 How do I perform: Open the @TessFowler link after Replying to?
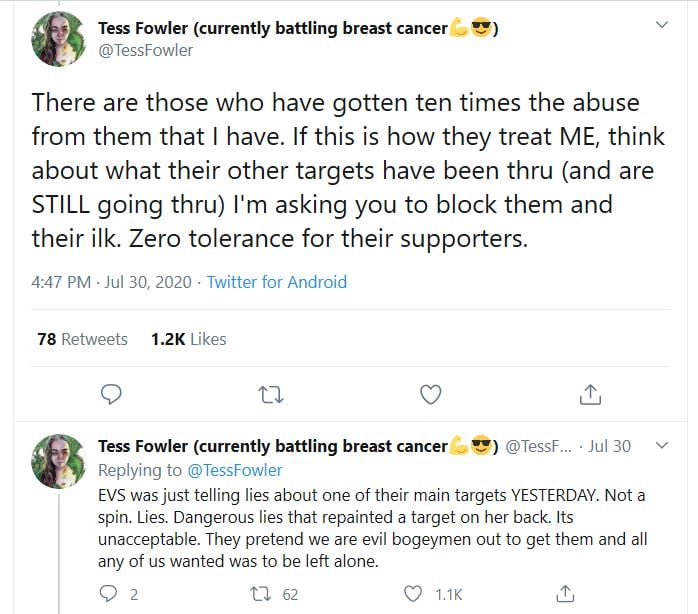[235, 470]
